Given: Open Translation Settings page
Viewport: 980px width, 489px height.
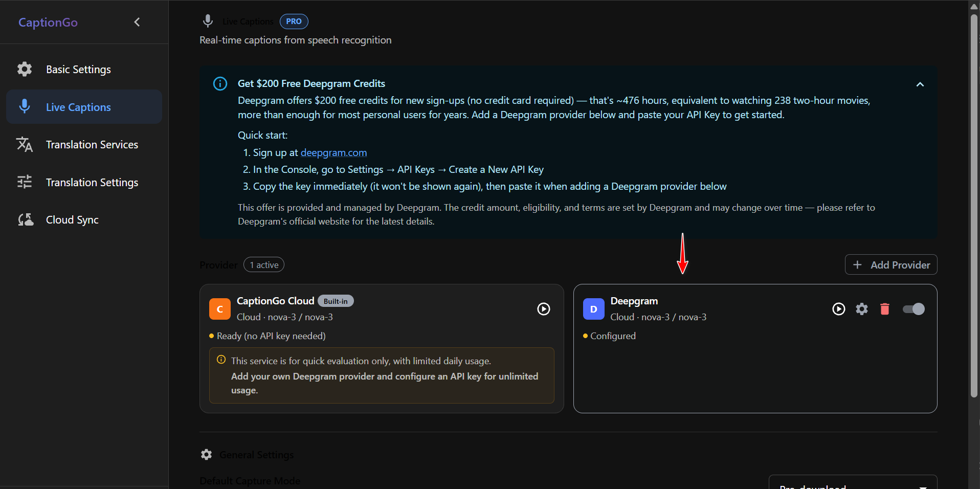Looking at the screenshot, I should [84, 182].
